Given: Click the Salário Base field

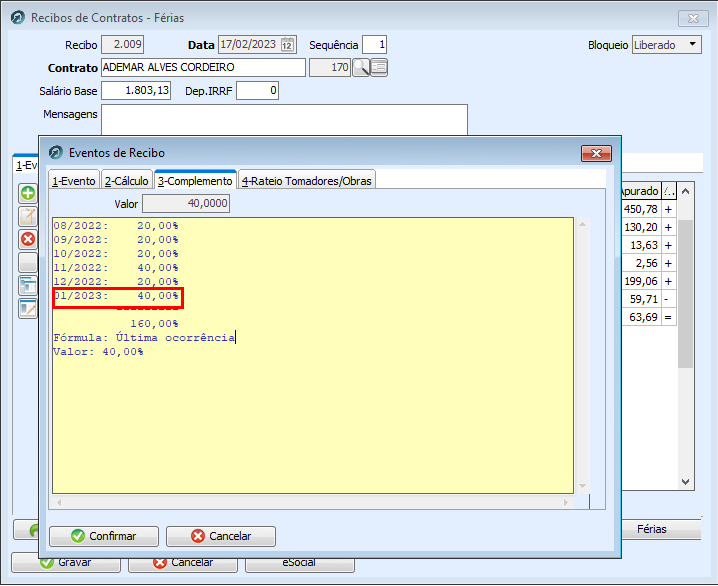Looking at the screenshot, I should (136, 91).
